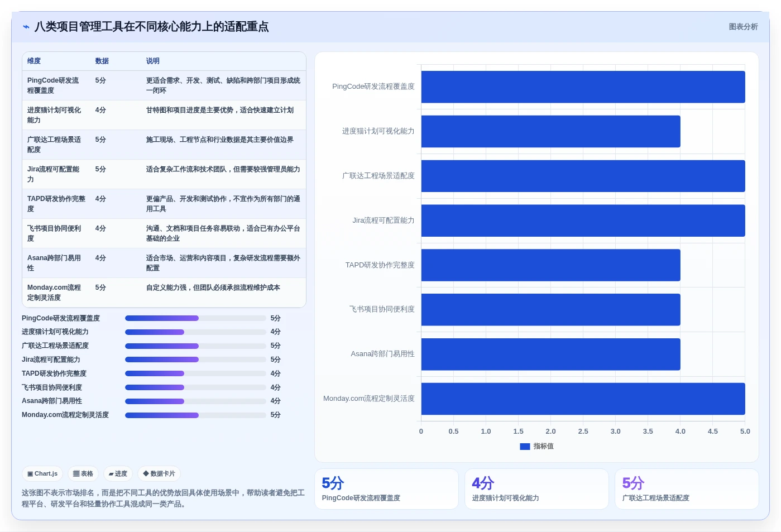Click the 说明 column header in the table

coord(153,61)
